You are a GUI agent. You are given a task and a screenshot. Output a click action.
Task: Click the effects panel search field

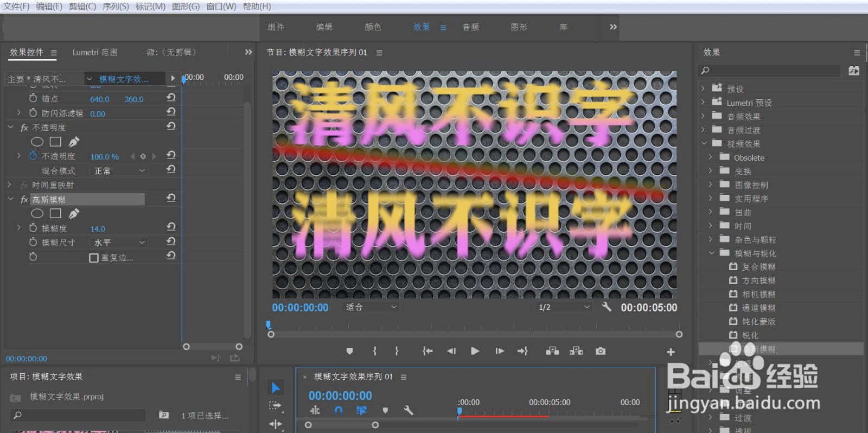(770, 71)
